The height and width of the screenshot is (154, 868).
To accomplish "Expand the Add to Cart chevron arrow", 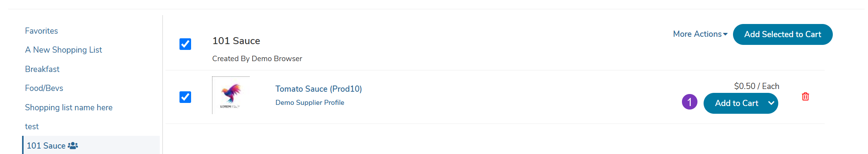I will 771,103.
